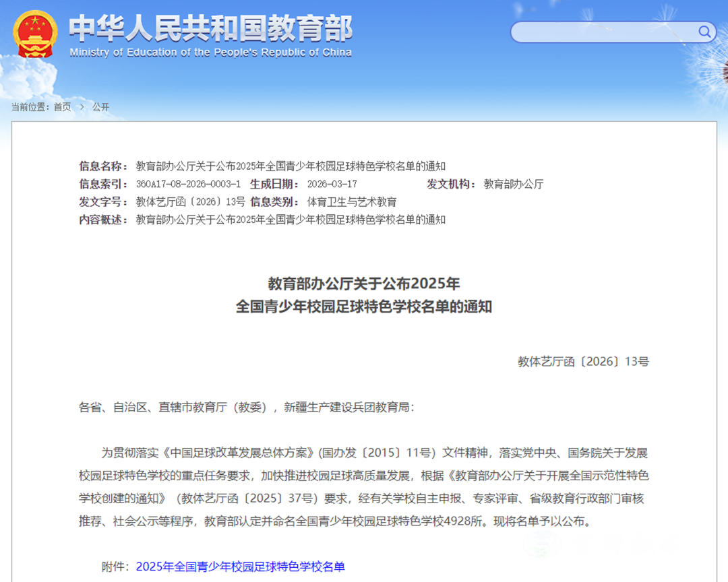
Task: Click the right-aligned document number below heading
Action: pyautogui.click(x=583, y=362)
